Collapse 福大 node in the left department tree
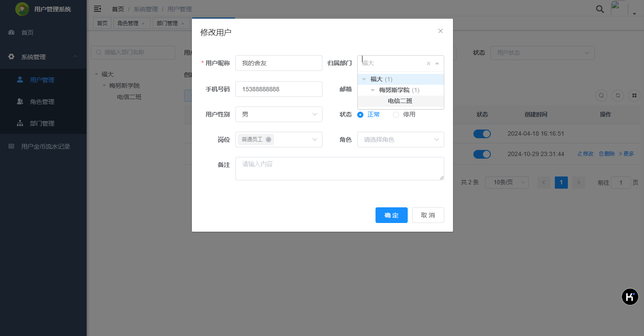This screenshot has width=644, height=336. (x=96, y=75)
